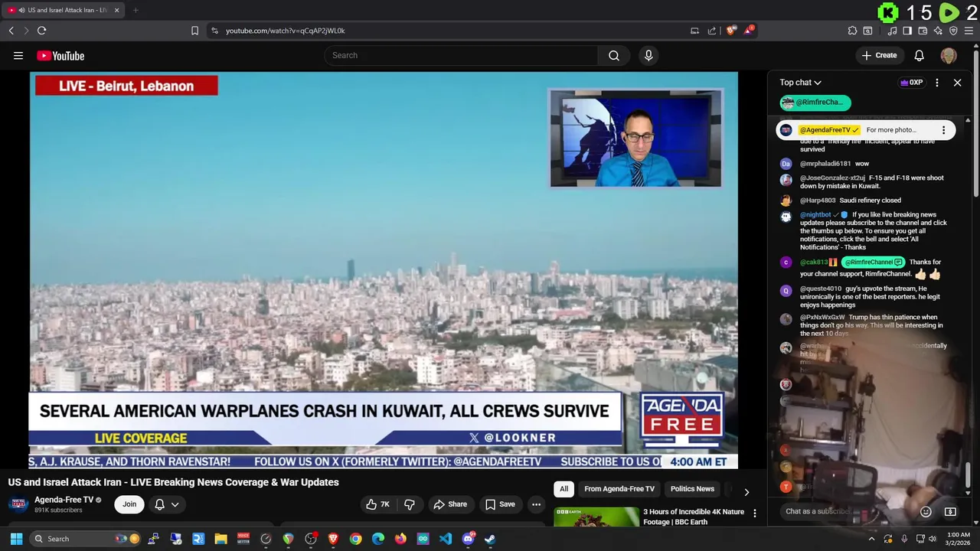
Task: Open Windows Start menu
Action: coord(16,539)
